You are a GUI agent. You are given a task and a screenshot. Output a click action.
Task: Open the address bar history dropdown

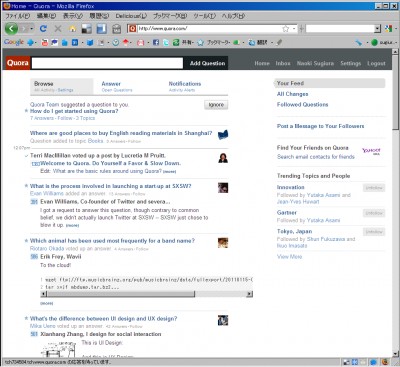pyautogui.click(x=294, y=29)
